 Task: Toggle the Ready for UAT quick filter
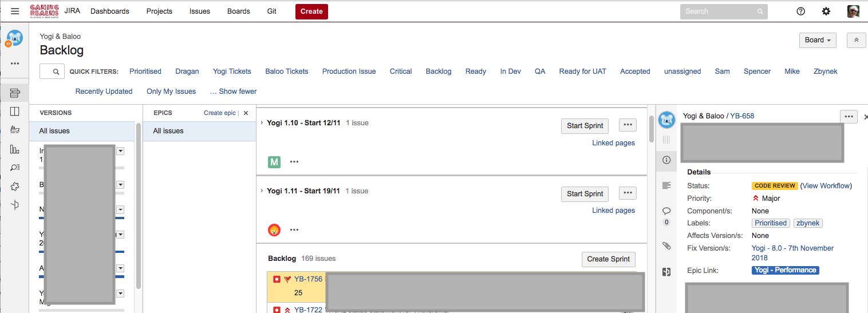[583, 72]
